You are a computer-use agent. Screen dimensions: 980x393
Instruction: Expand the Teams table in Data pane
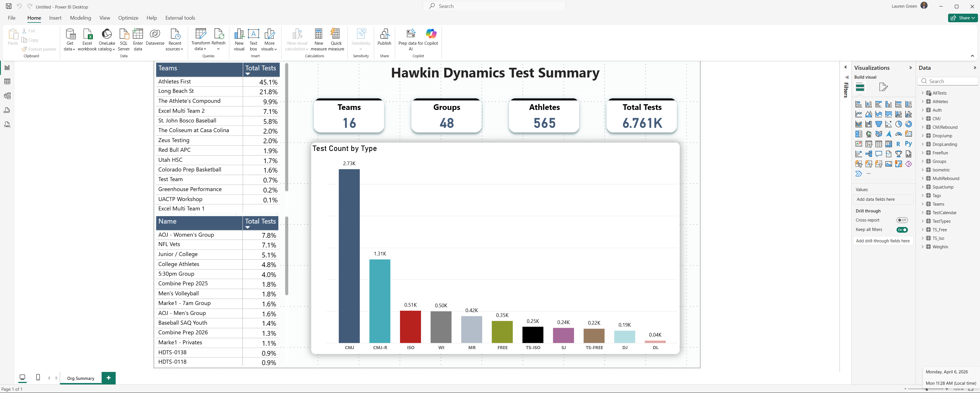click(x=923, y=204)
